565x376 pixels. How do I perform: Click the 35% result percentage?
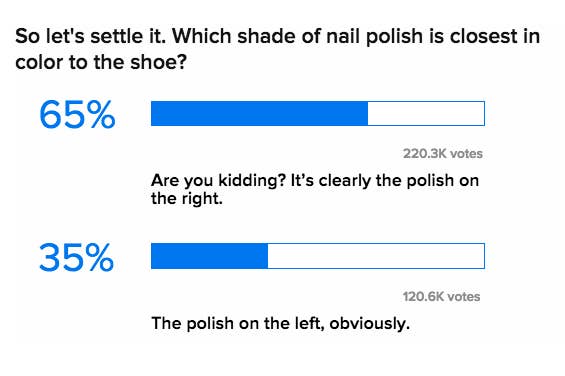[76, 257]
